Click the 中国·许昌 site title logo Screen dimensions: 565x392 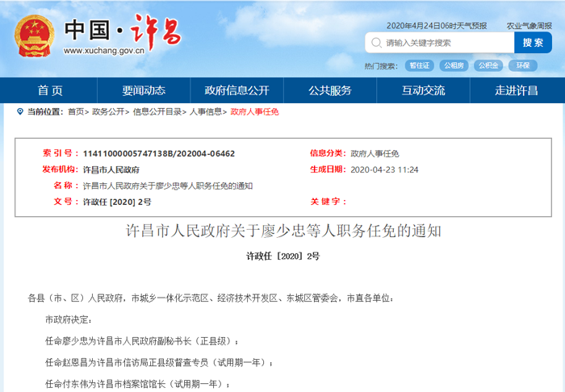[x=123, y=31]
